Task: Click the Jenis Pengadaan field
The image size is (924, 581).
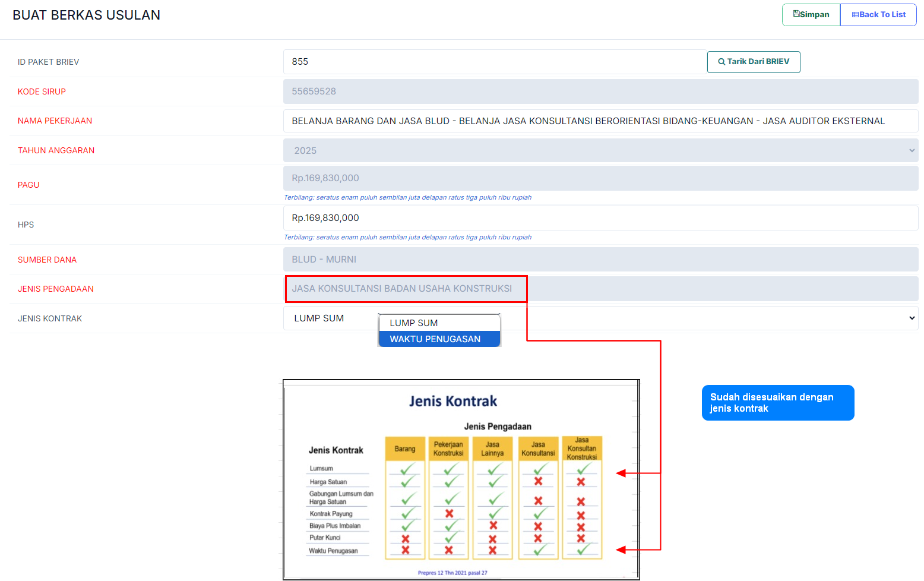Action: coord(600,289)
